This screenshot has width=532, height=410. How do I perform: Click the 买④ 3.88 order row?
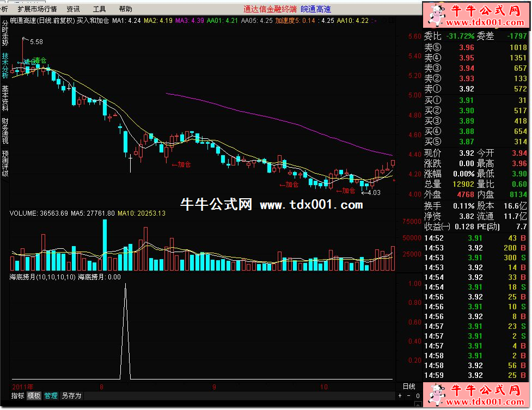[x=476, y=131]
